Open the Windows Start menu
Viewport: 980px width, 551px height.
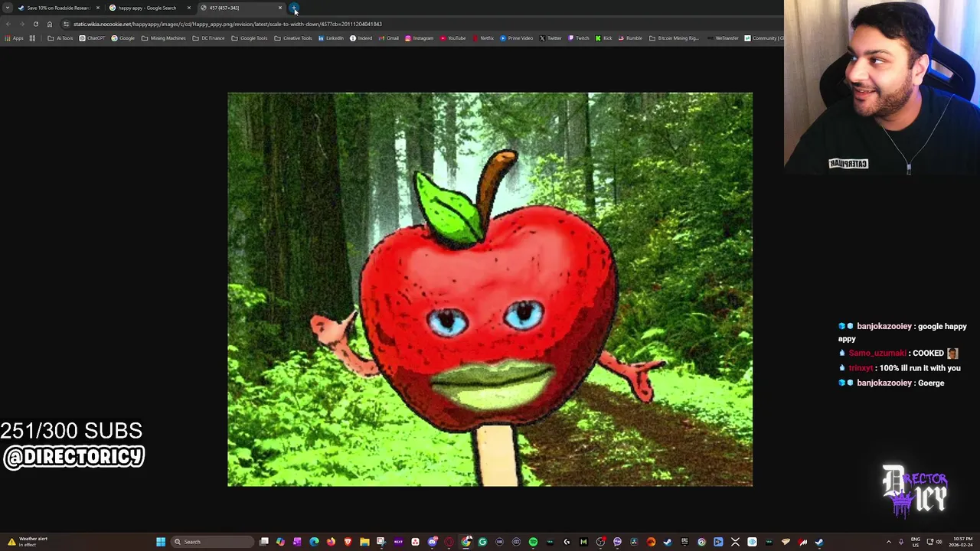161,542
